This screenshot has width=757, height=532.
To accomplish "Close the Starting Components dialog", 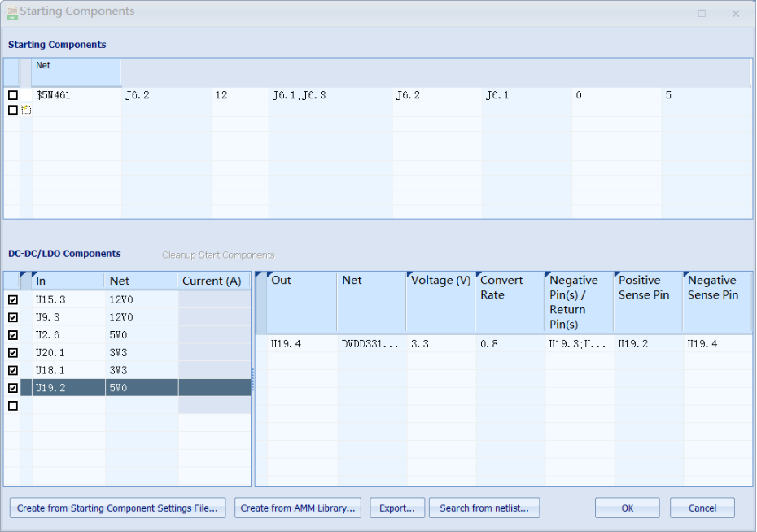I will (735, 14).
